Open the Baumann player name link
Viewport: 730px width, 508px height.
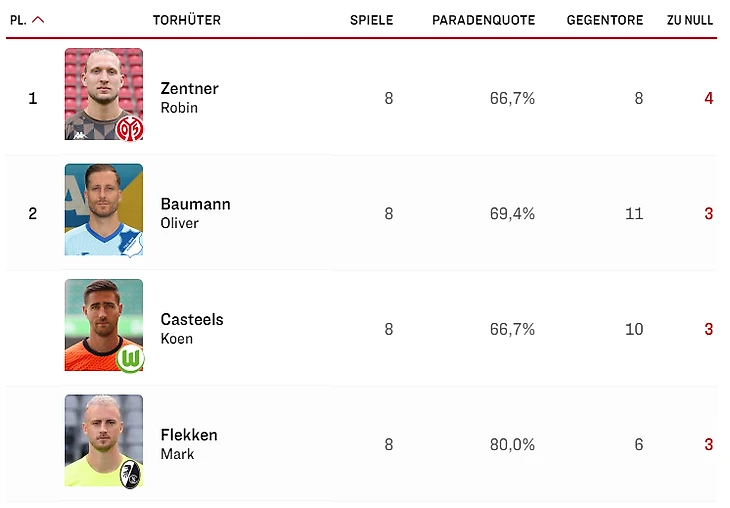point(195,204)
